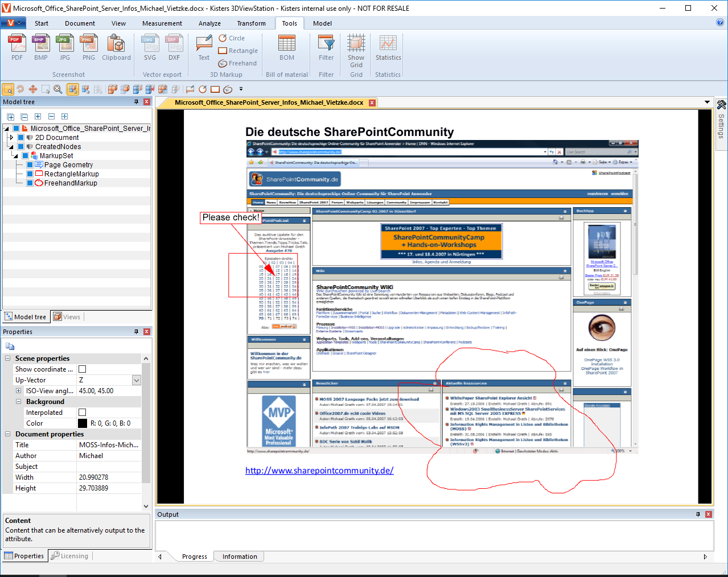Toggle visibility checkbox of Page Geometry
This screenshot has width=728, height=577.
click(30, 165)
